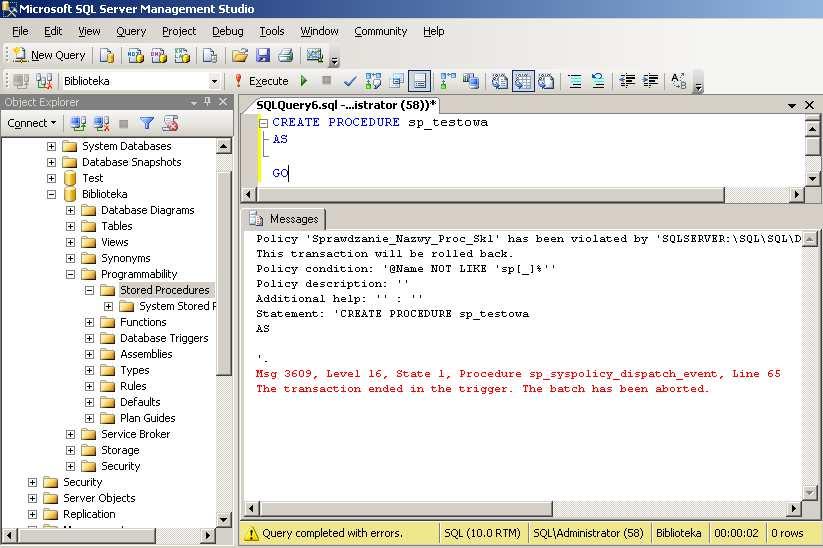The image size is (823, 548).
Task: Toggle Include Actual Execution Plan
Action: tap(448, 81)
